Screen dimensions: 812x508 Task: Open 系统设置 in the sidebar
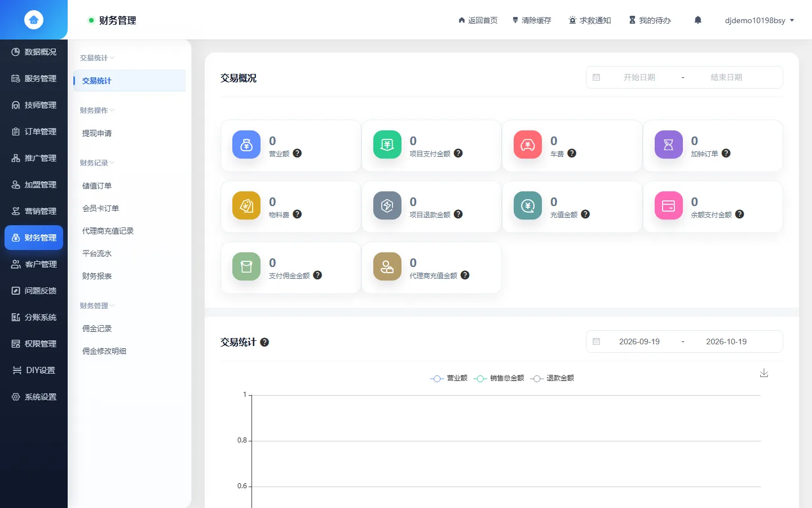pos(34,397)
